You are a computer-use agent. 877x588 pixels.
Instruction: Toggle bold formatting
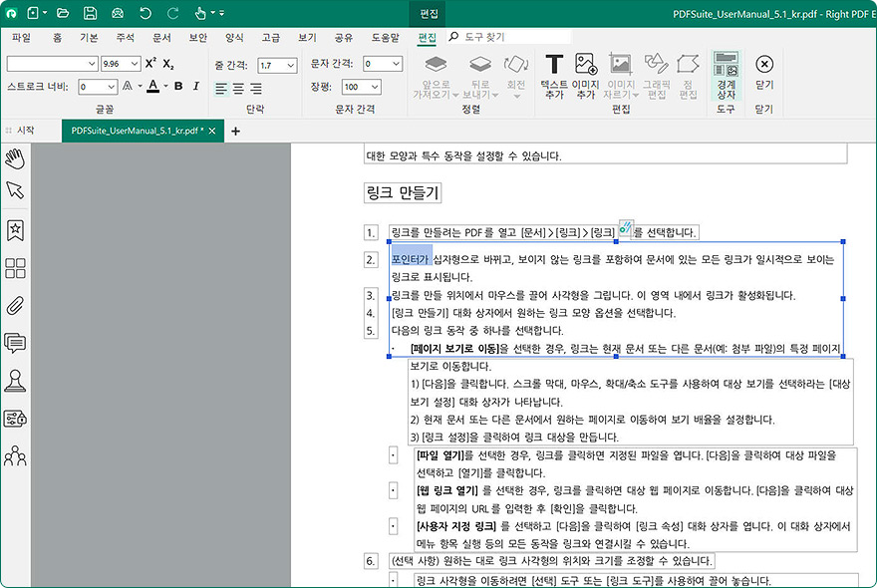[x=178, y=86]
